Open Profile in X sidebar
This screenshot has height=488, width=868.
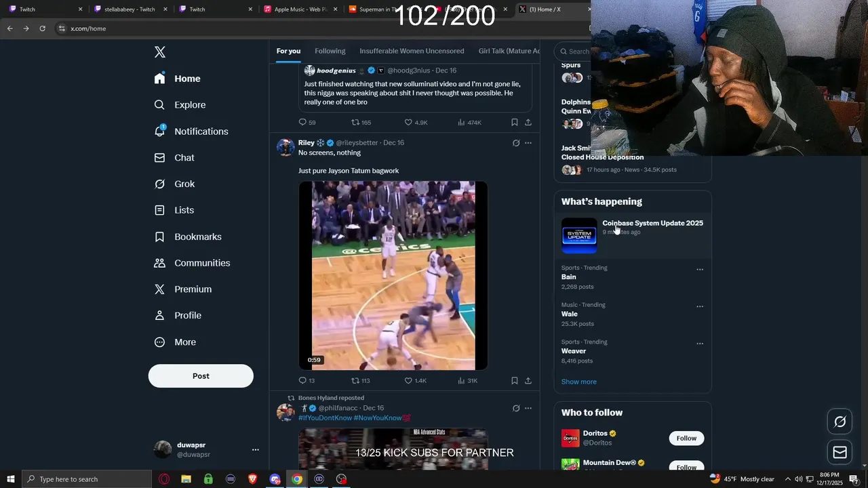point(178,315)
